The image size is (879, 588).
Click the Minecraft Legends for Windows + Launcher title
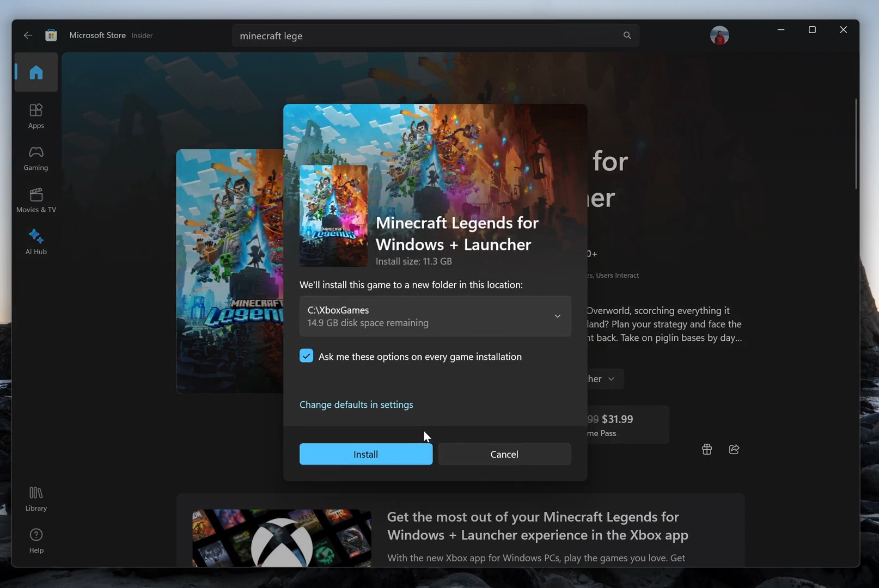pos(457,234)
